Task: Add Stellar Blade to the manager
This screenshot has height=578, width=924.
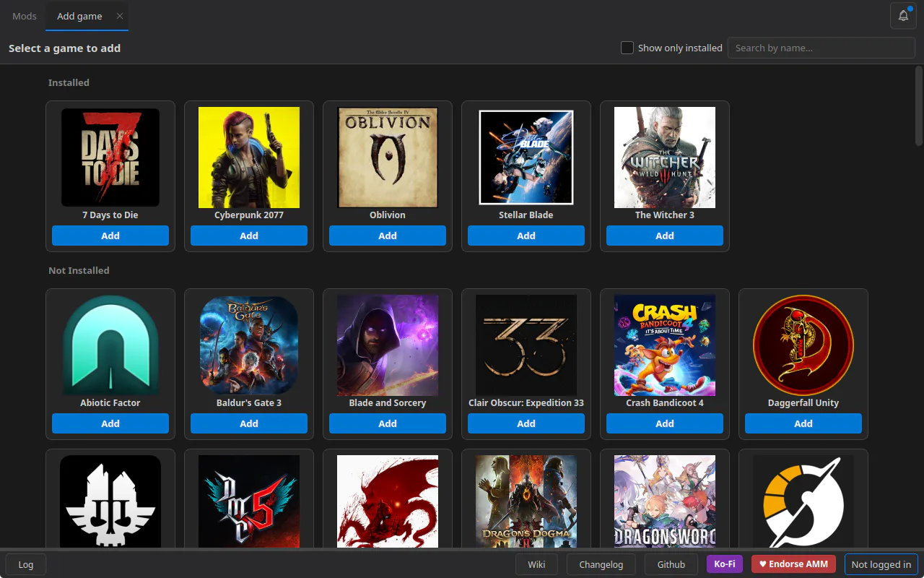Action: coord(526,236)
